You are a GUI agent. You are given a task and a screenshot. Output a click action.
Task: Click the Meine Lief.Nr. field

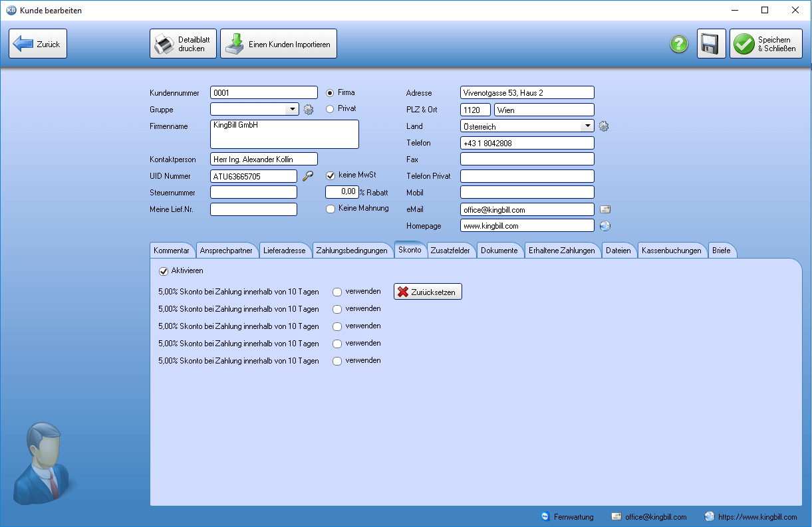pos(253,209)
